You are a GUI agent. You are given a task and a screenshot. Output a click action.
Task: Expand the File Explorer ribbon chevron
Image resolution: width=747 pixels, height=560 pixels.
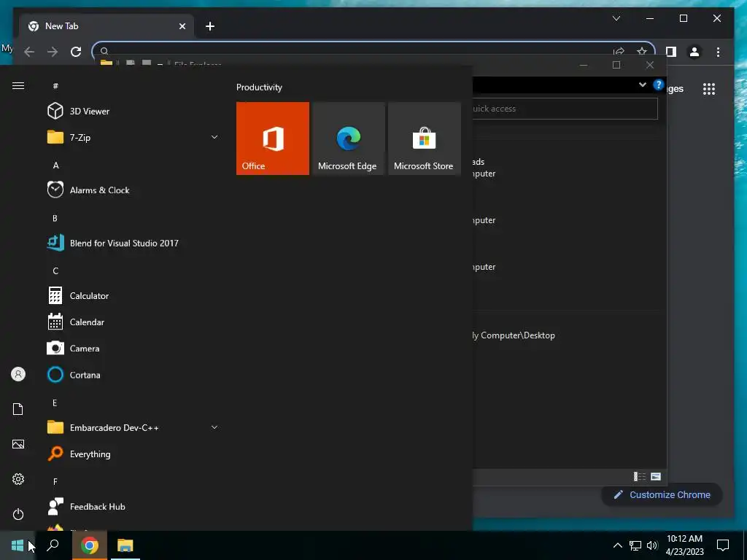(642, 85)
